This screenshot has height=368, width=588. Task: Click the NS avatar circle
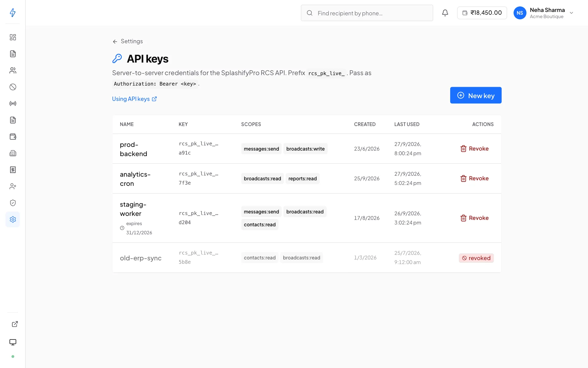[520, 13]
